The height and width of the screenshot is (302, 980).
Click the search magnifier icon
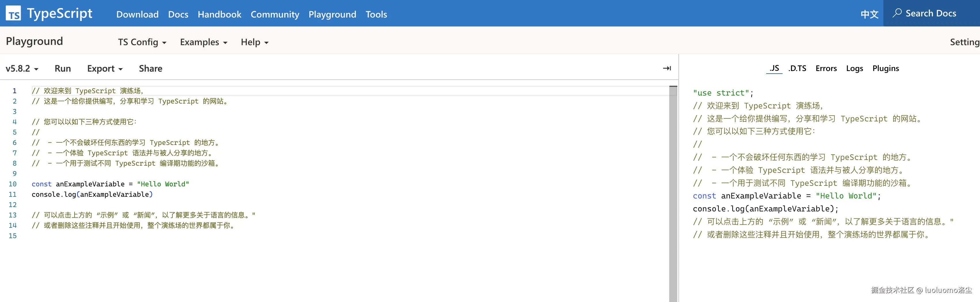click(897, 13)
